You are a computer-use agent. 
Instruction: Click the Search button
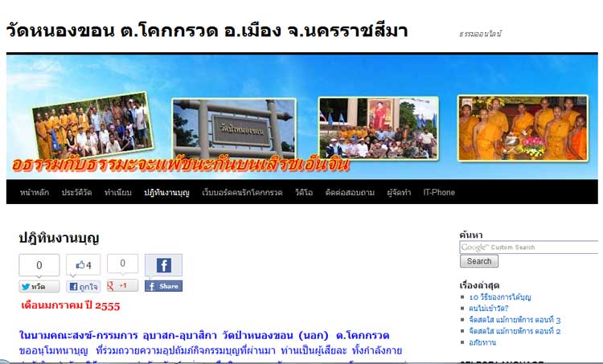(x=479, y=261)
